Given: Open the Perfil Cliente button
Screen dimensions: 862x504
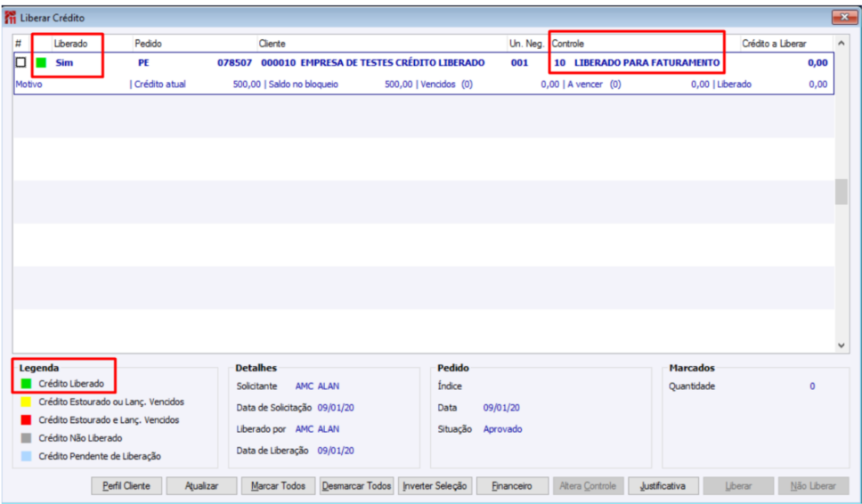Looking at the screenshot, I should (x=126, y=486).
